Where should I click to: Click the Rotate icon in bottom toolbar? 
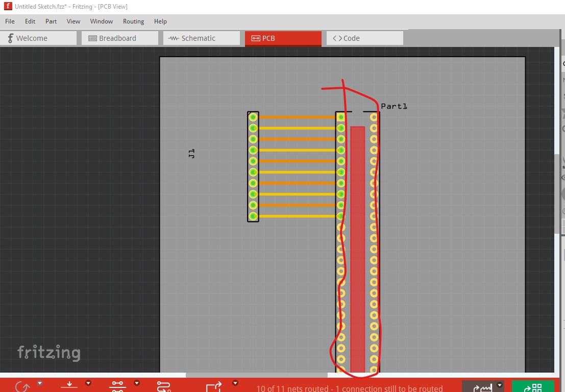point(22,386)
